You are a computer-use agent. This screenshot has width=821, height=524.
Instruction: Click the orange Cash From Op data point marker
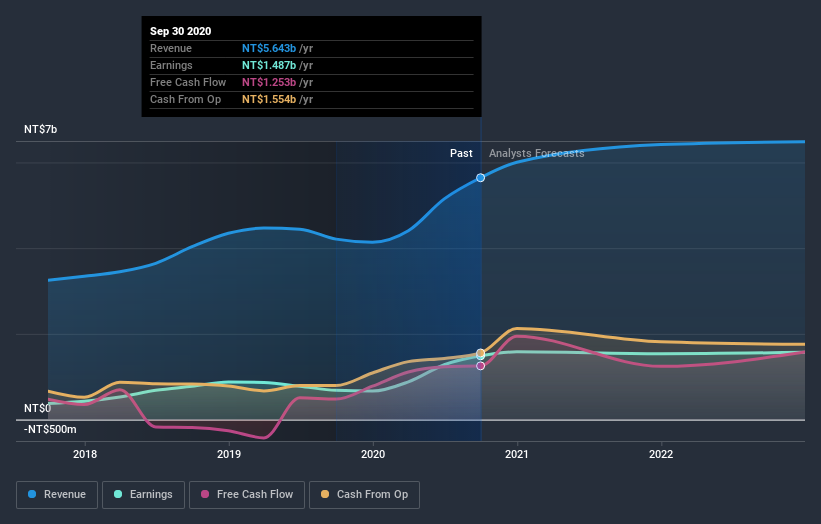[480, 352]
